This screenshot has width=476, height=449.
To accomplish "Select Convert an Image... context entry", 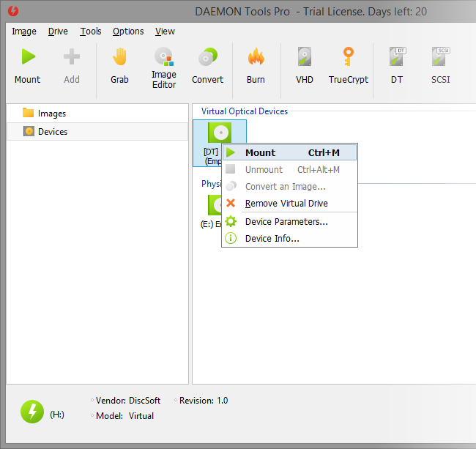I will click(289, 186).
